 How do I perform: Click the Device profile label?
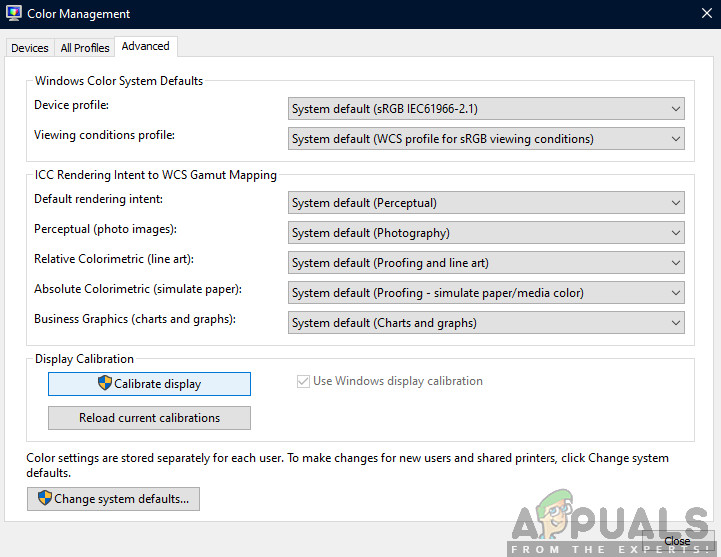(72, 105)
